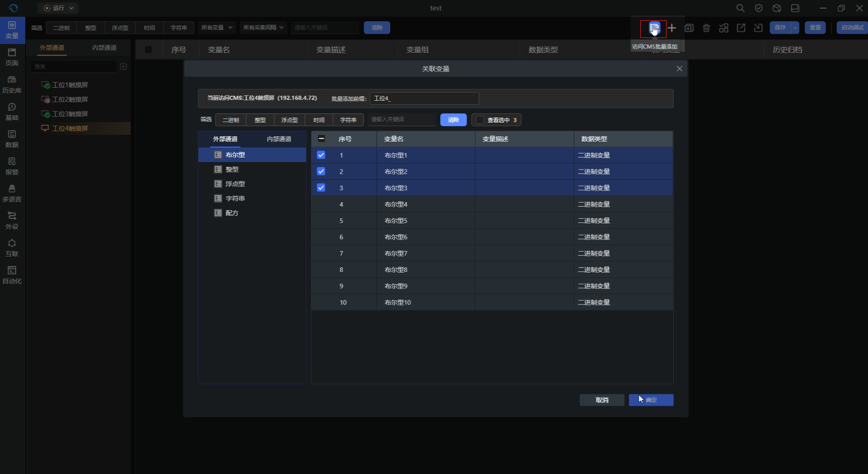Filter main list by 时间 type

pos(149,28)
